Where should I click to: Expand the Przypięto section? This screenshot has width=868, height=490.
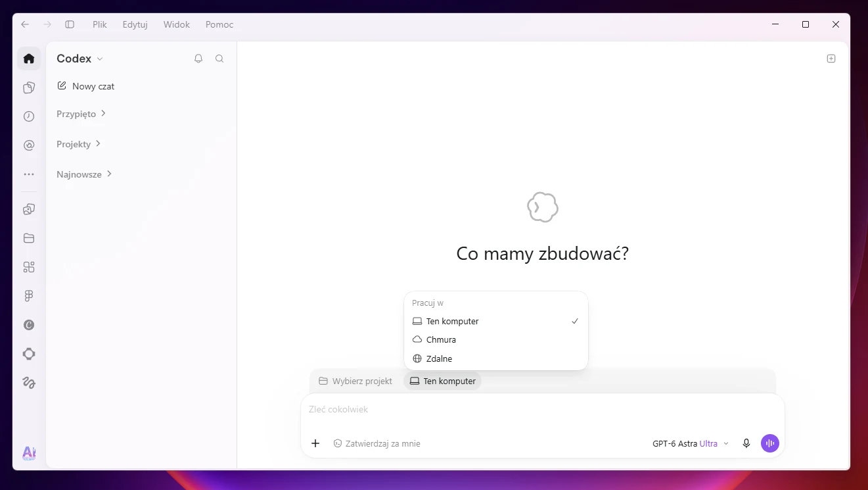[81, 114]
